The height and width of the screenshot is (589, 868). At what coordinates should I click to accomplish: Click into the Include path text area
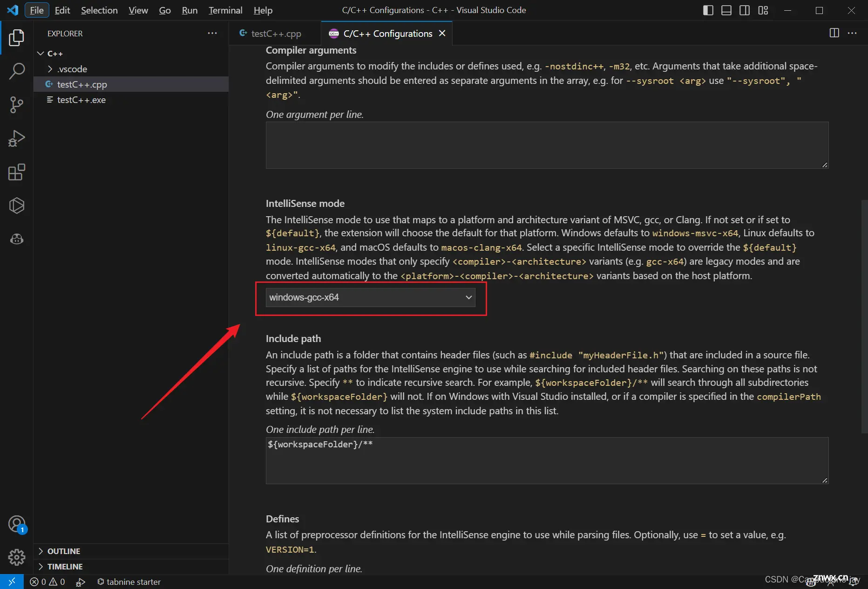[x=547, y=460]
